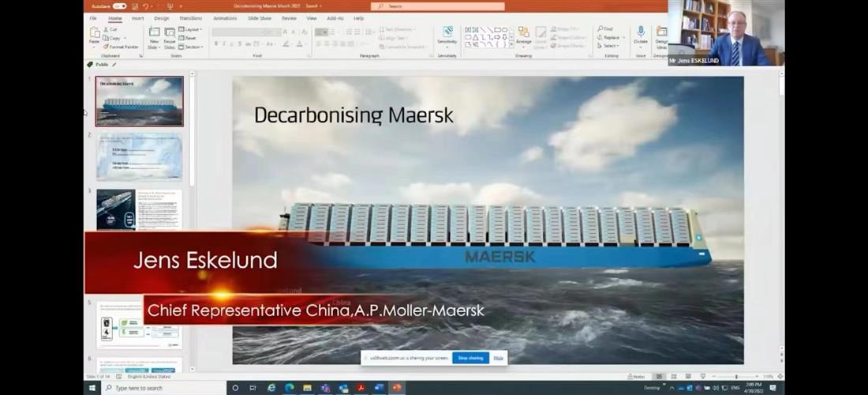Start Dictate microphone tool
The height and width of the screenshot is (395, 868).
pyautogui.click(x=641, y=36)
